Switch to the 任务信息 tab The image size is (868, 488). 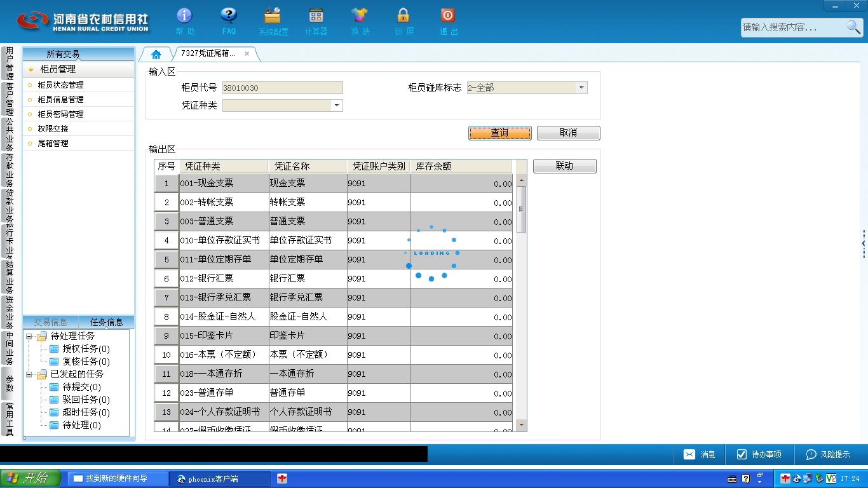click(x=106, y=322)
